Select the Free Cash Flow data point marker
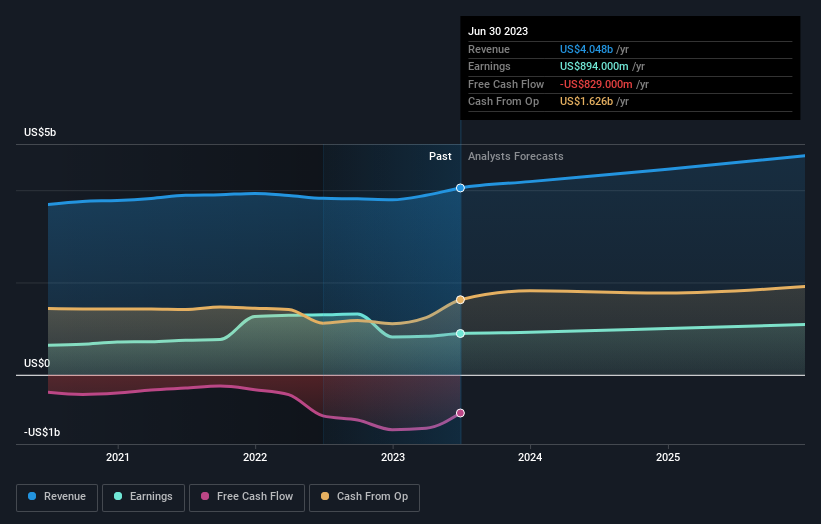821x524 pixels. pos(460,413)
